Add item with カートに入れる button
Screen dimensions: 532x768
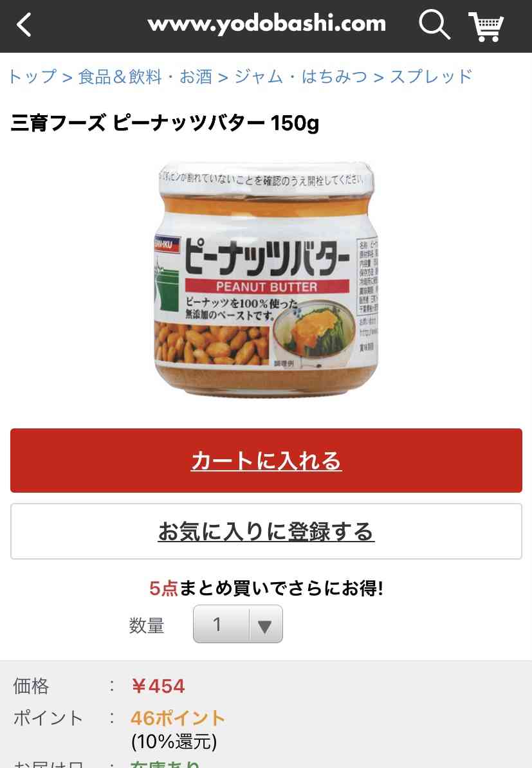266,461
